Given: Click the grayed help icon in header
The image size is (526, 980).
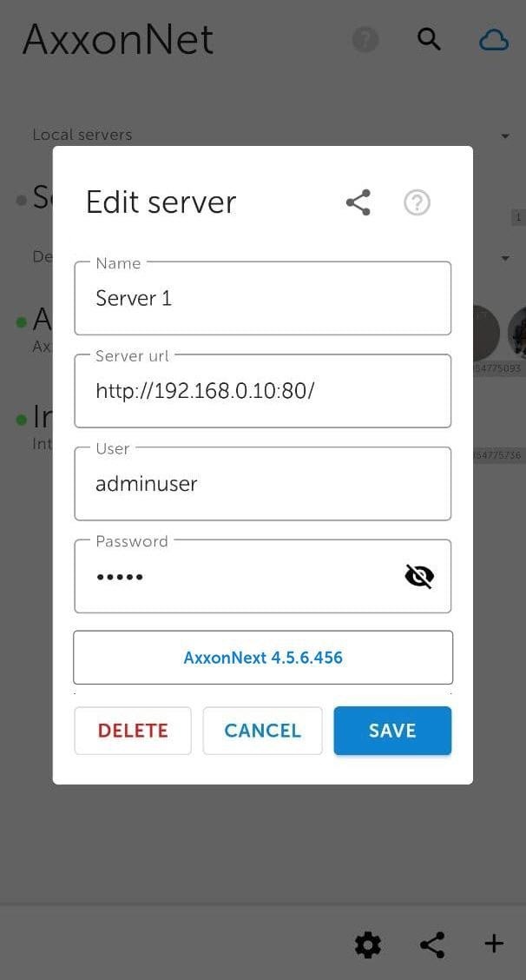Looking at the screenshot, I should point(365,40).
